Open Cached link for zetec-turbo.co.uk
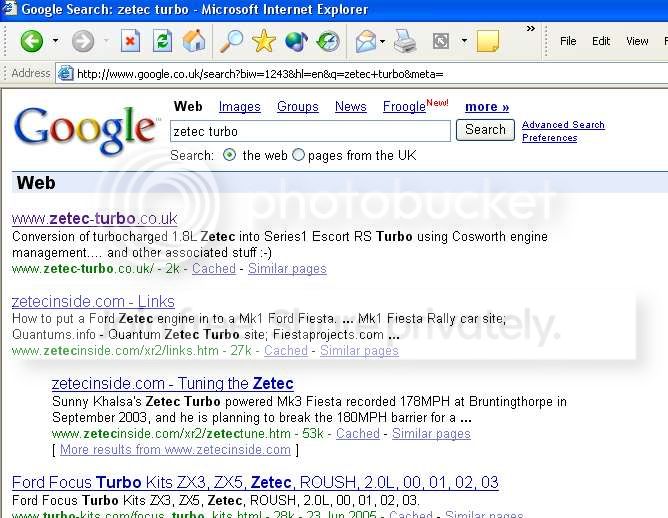668x518 pixels. (214, 269)
